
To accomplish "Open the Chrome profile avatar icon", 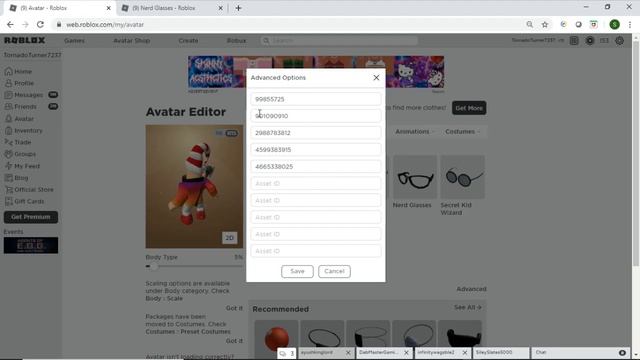I will point(614,24).
